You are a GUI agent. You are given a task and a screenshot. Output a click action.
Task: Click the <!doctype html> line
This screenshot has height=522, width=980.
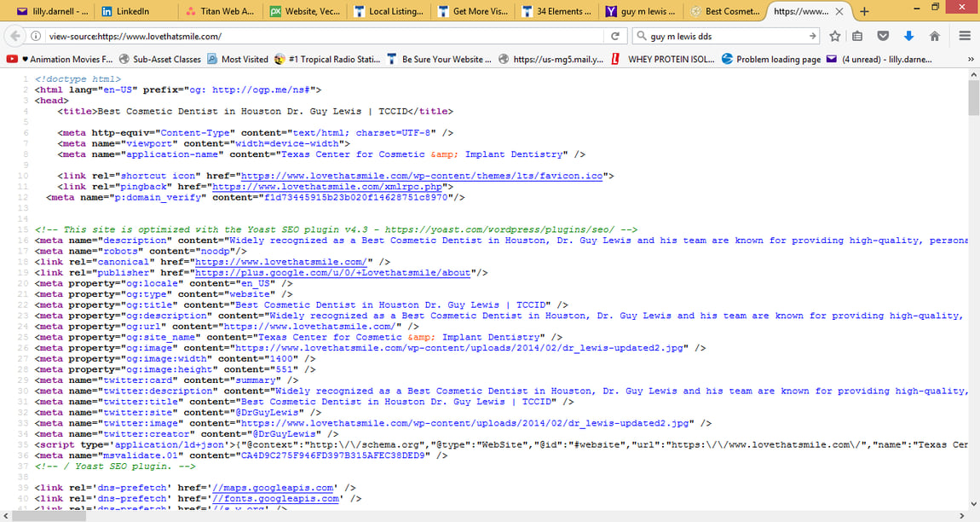(78, 79)
